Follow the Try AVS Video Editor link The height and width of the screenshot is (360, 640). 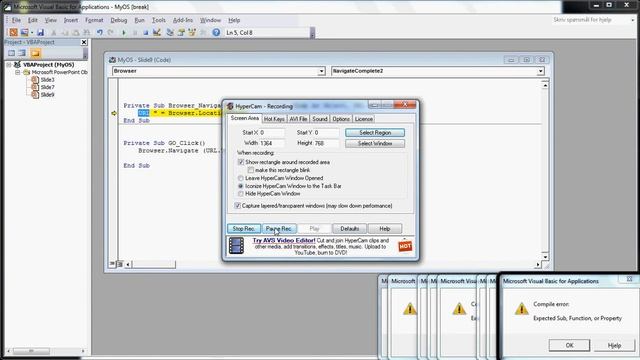pyautogui.click(x=284, y=240)
